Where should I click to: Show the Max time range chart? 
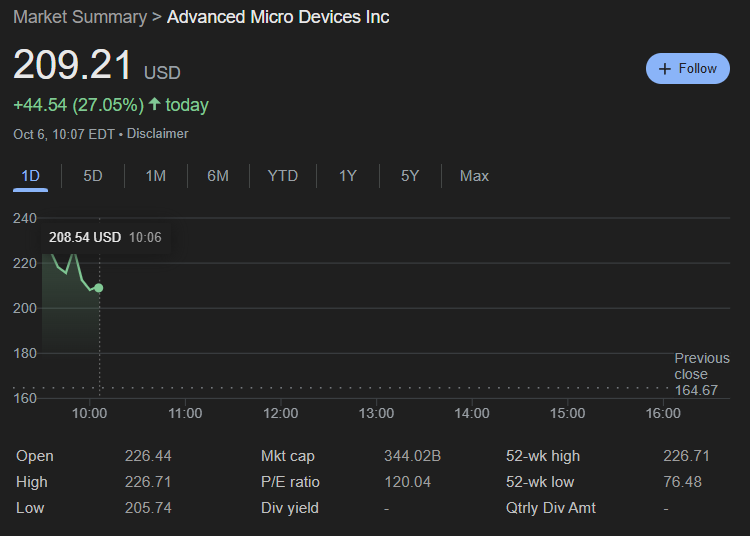[474, 176]
